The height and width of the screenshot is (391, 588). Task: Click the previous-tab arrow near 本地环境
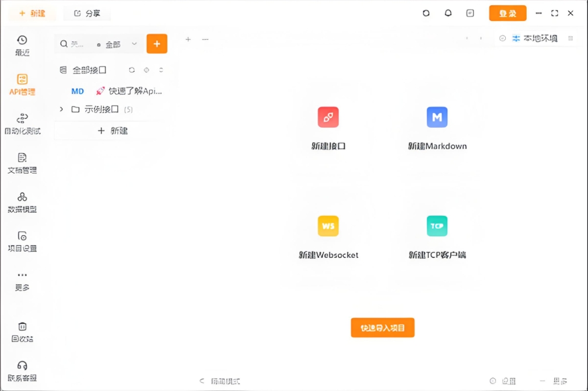coord(467,39)
